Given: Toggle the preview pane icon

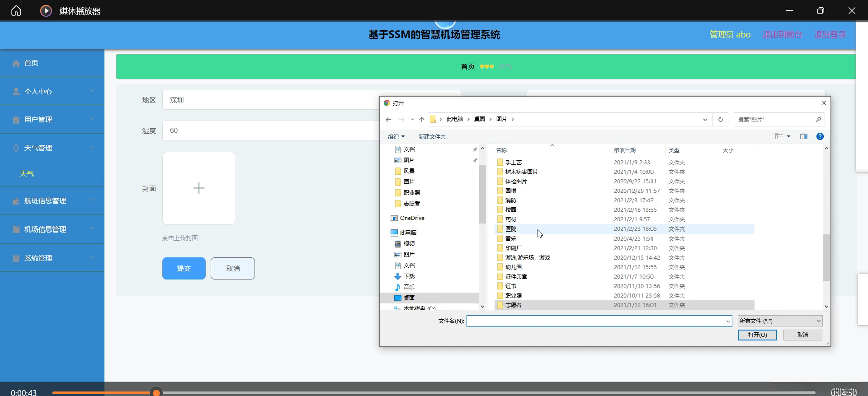Looking at the screenshot, I should 804,136.
